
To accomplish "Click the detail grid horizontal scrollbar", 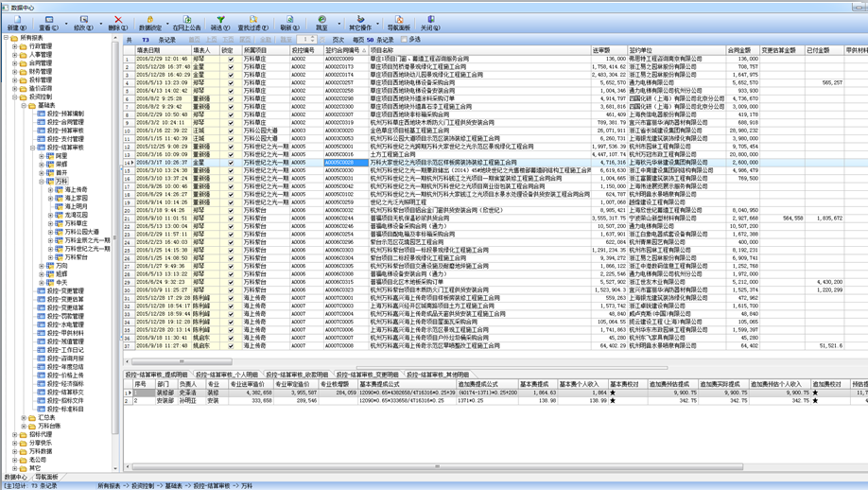I will (x=438, y=466).
